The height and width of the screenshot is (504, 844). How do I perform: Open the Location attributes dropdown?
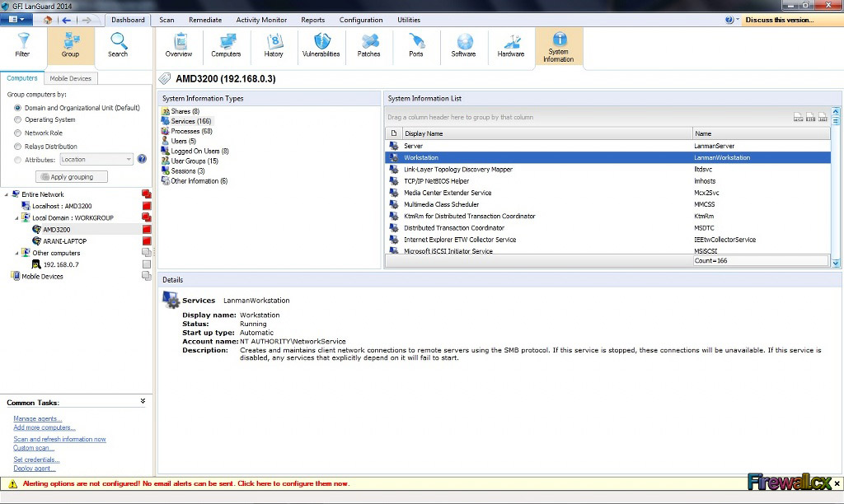point(96,159)
